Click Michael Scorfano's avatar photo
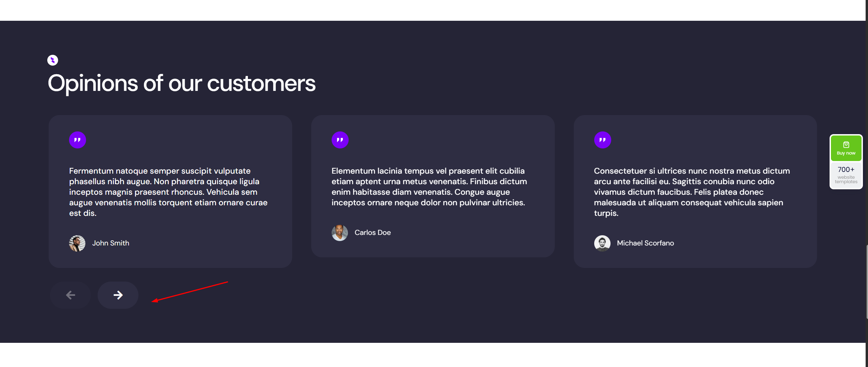Viewport: 868px width, 367px height. [602, 243]
